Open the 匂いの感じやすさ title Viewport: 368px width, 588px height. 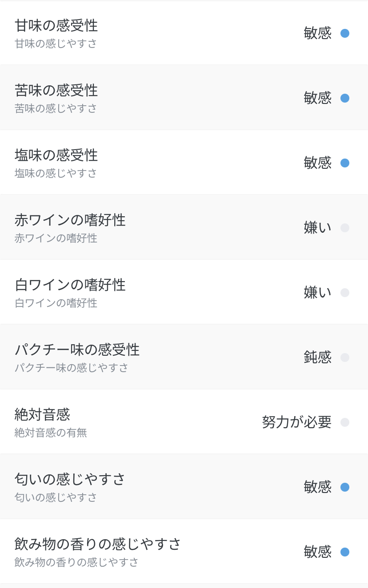(70, 479)
